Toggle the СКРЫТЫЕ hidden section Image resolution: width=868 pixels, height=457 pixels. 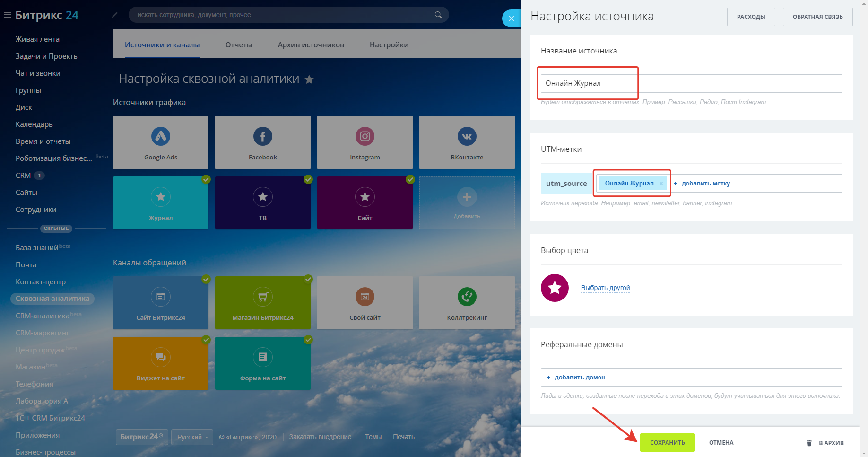click(56, 228)
